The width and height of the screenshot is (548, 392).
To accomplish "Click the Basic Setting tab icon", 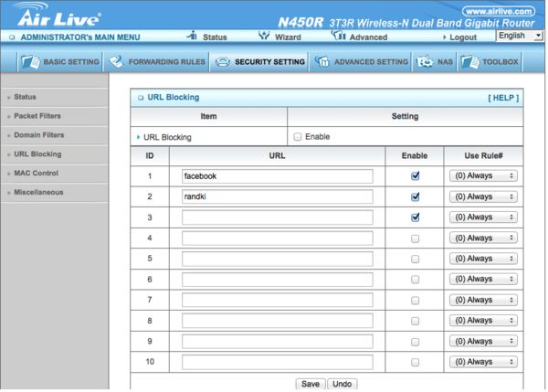I will click(30, 62).
